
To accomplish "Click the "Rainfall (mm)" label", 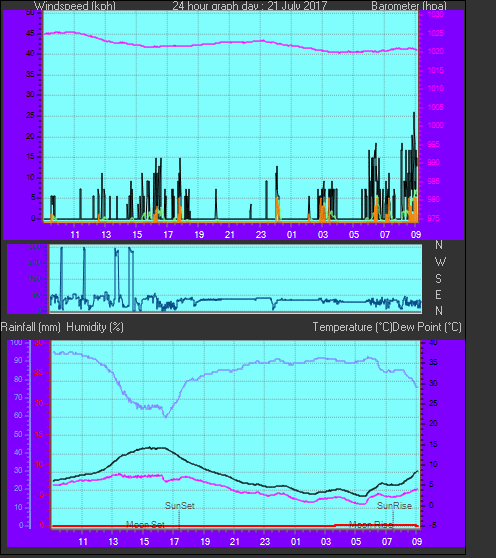I will pos(31,327).
